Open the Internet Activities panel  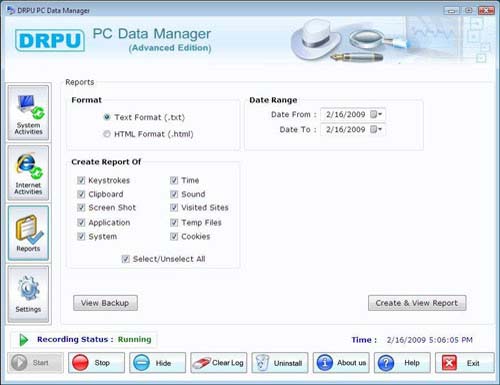28,173
